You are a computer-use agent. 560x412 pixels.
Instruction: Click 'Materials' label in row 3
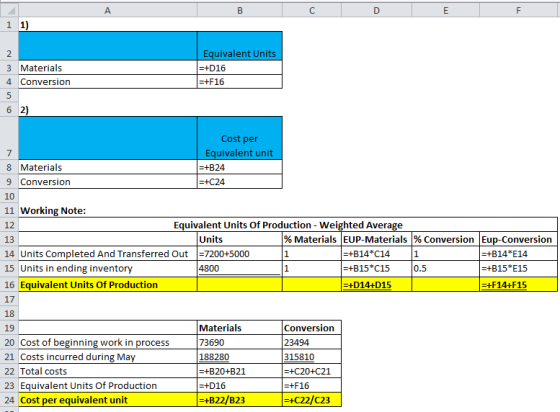108,68
